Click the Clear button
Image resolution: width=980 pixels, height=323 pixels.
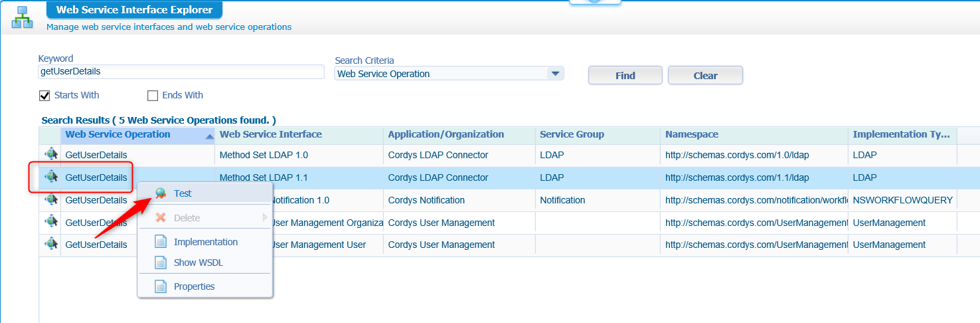[x=705, y=76]
